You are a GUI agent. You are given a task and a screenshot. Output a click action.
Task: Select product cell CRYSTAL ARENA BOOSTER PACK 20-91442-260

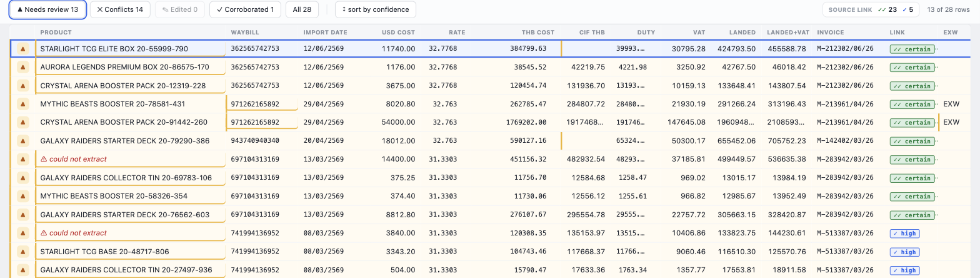coord(130,122)
